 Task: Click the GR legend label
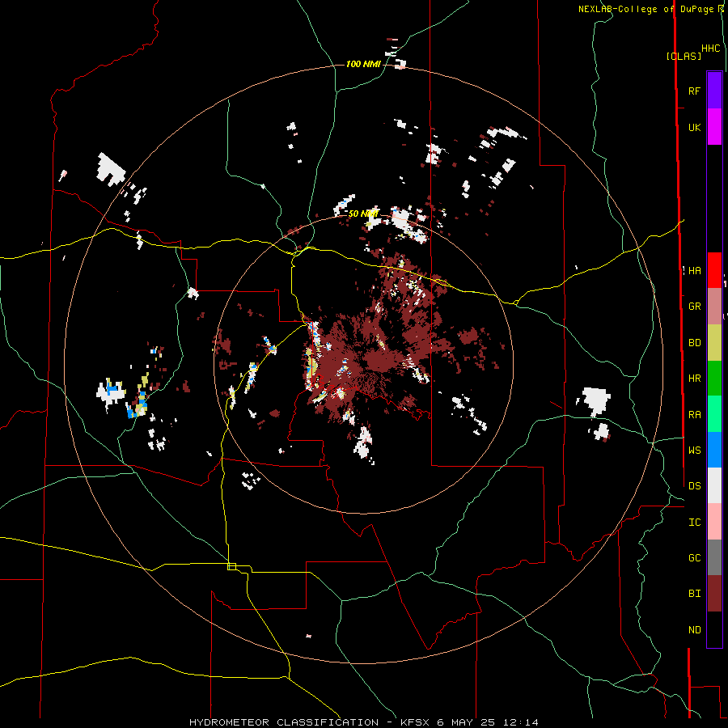(x=694, y=307)
